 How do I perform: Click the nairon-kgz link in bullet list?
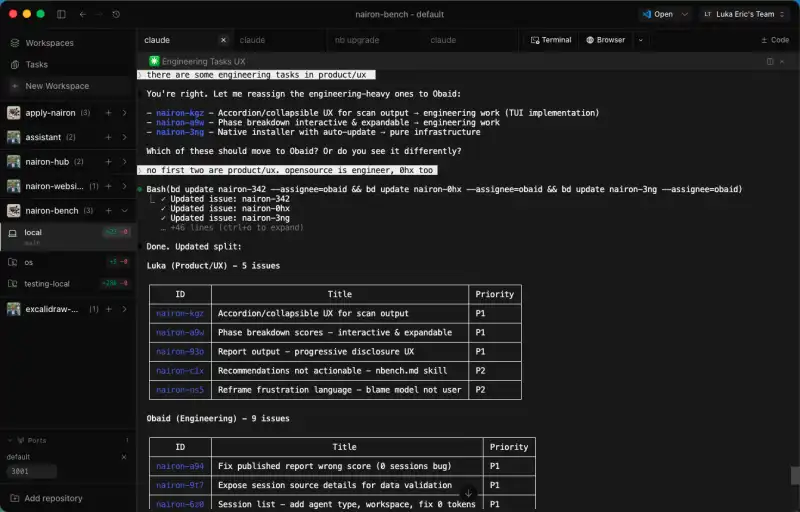coord(180,113)
